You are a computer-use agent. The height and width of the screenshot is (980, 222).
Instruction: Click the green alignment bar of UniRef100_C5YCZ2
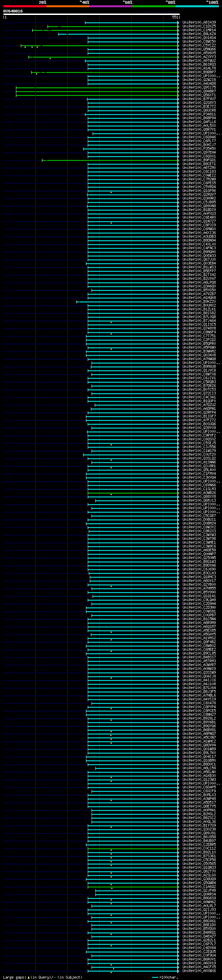point(100,46)
